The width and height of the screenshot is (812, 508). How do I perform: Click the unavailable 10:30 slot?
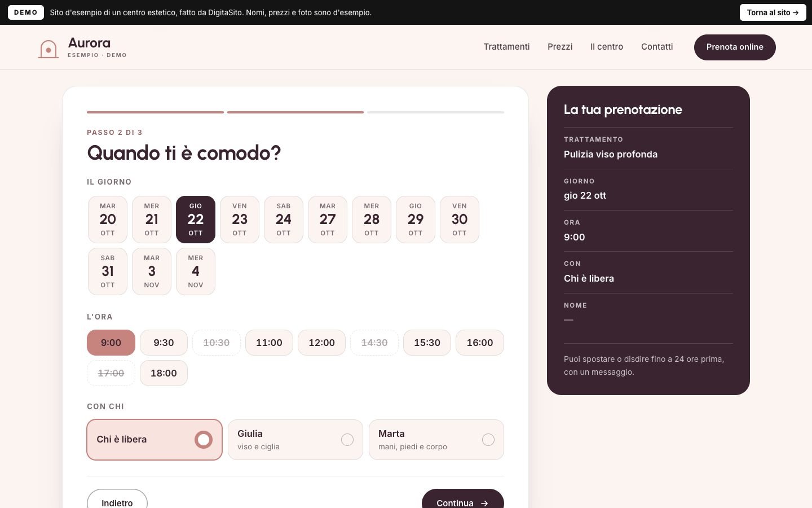pos(217,343)
